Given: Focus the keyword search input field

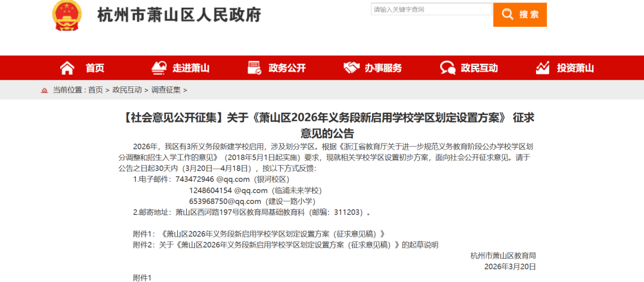Looking at the screenshot, I should click(431, 9).
